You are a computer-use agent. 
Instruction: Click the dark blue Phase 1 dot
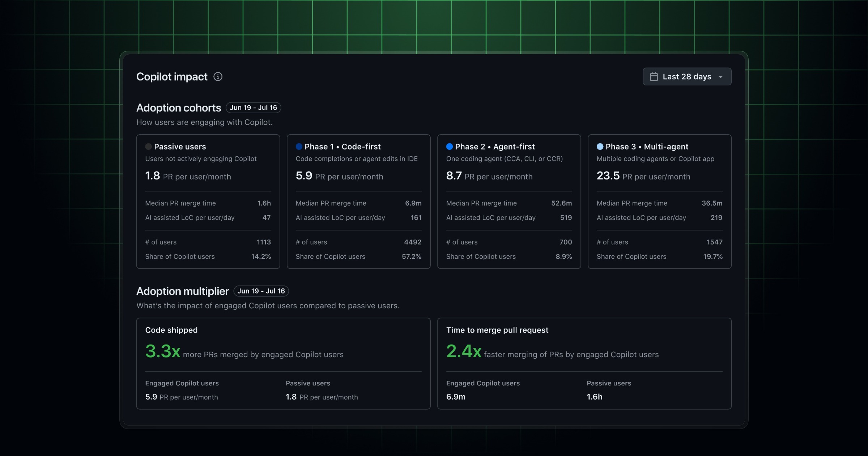tap(299, 147)
